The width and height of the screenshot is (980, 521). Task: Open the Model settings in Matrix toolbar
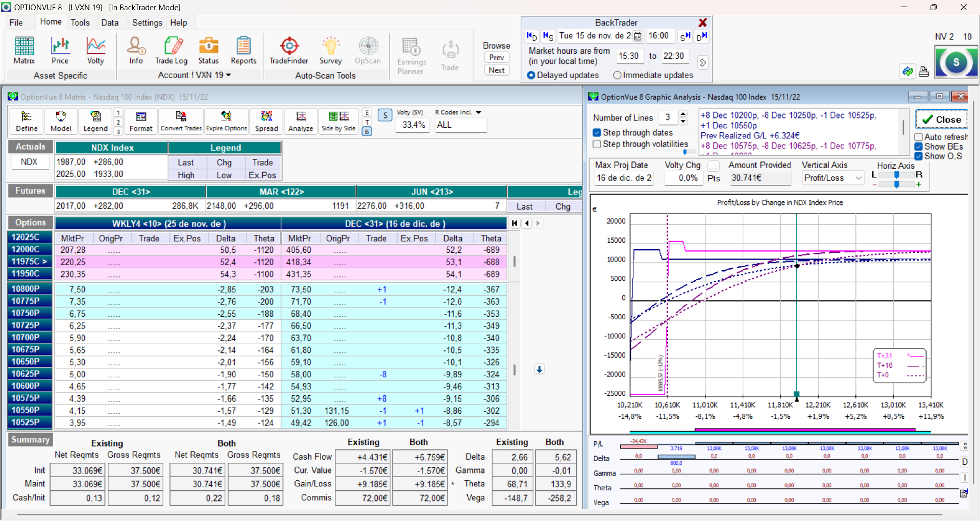click(61, 121)
